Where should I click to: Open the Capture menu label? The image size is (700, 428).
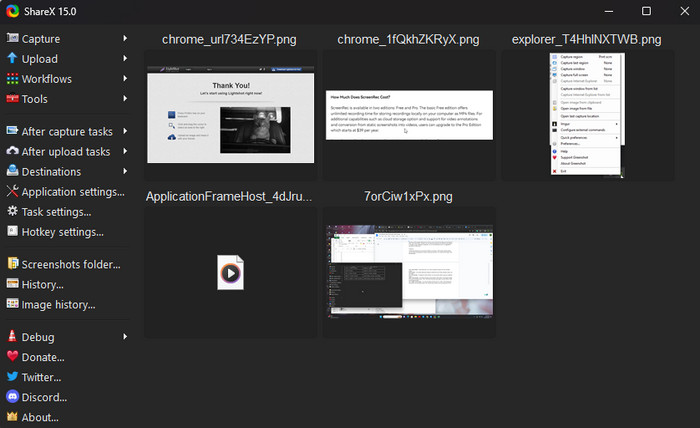pos(41,39)
